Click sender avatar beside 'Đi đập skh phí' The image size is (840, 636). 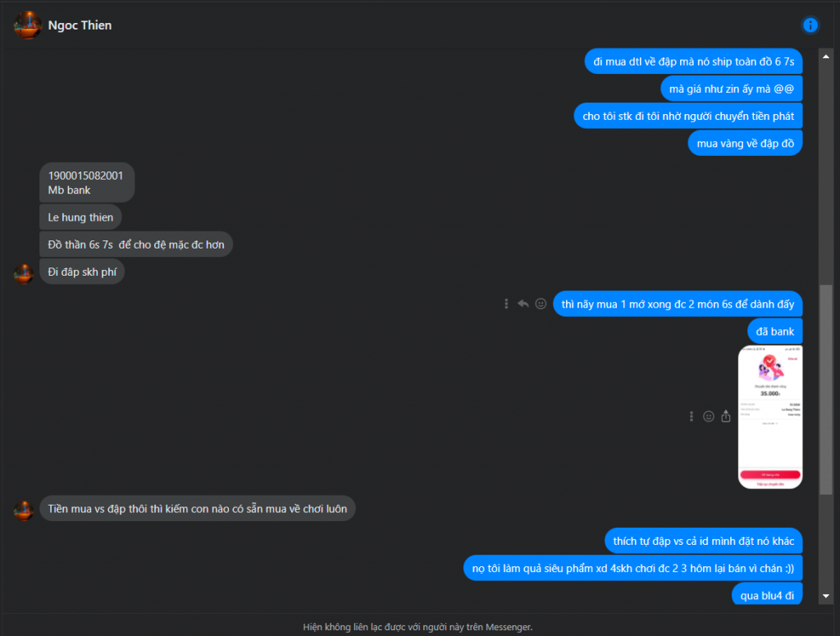24,273
